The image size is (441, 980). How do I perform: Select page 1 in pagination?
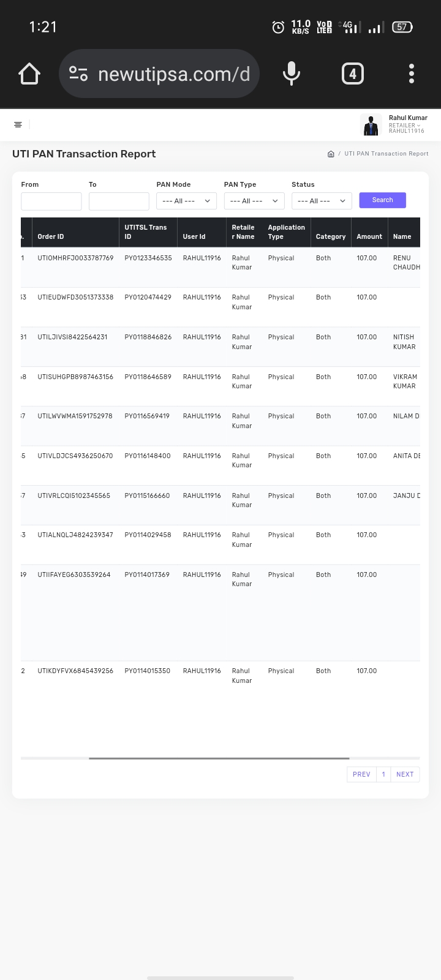tap(383, 774)
